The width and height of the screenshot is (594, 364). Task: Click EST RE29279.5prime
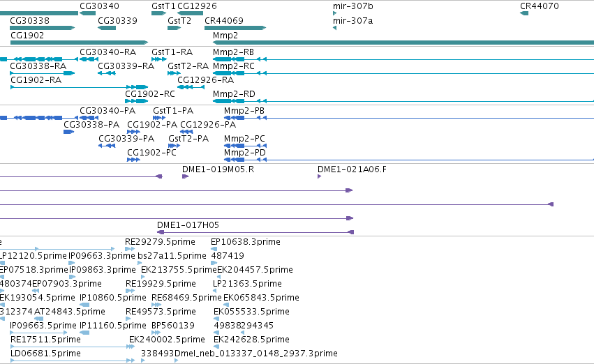pos(161,242)
